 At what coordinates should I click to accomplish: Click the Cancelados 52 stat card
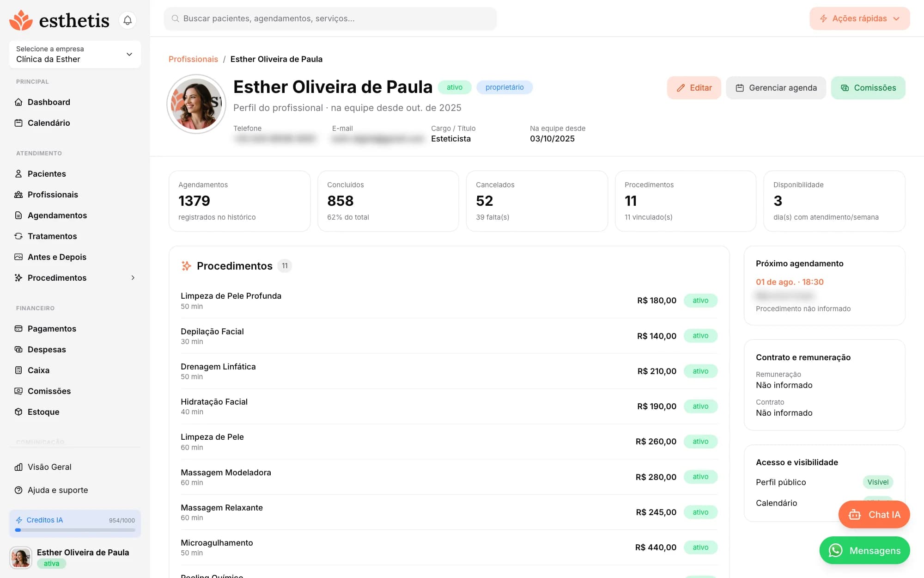pyautogui.click(x=537, y=201)
